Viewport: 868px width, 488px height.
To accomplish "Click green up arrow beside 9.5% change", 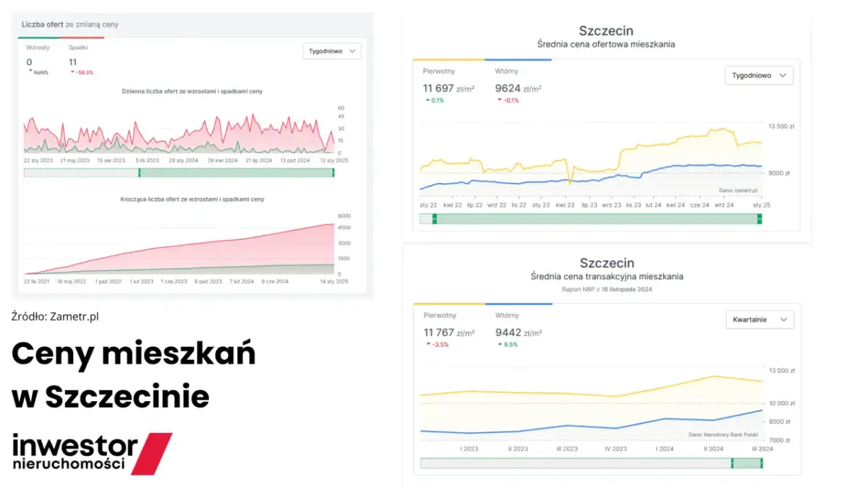I will click(498, 344).
